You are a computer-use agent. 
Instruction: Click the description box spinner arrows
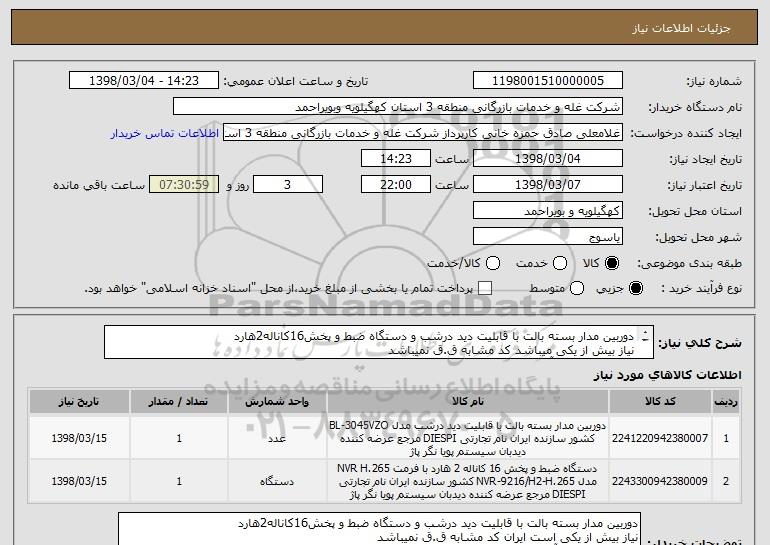pyautogui.click(x=645, y=336)
